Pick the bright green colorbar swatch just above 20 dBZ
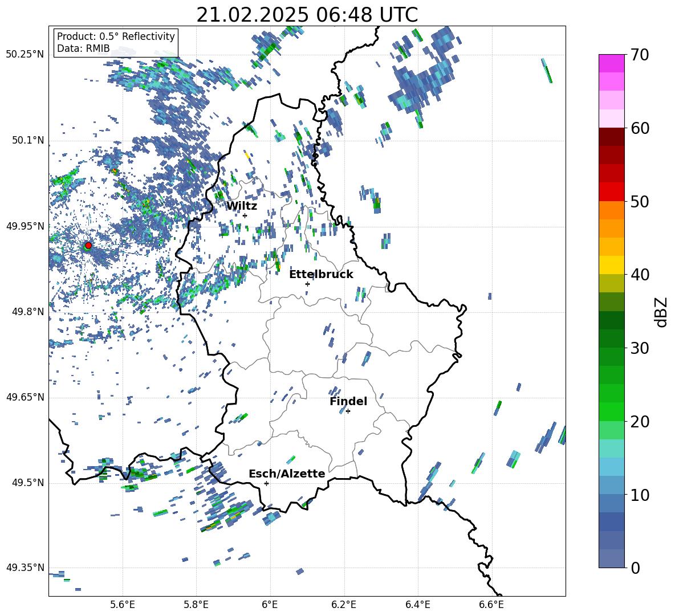 click(x=611, y=411)
